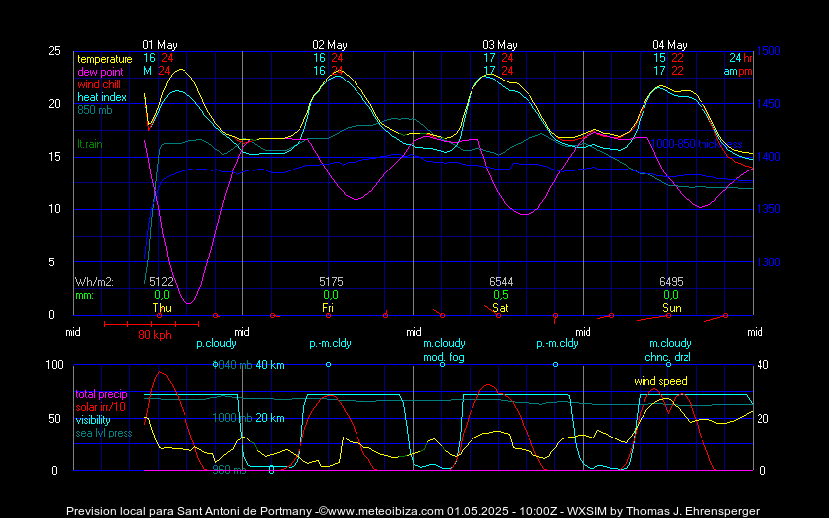Click the blue "1000-850 thickness" label
Image resolution: width=829 pixels, height=518 pixels.
[x=696, y=144]
